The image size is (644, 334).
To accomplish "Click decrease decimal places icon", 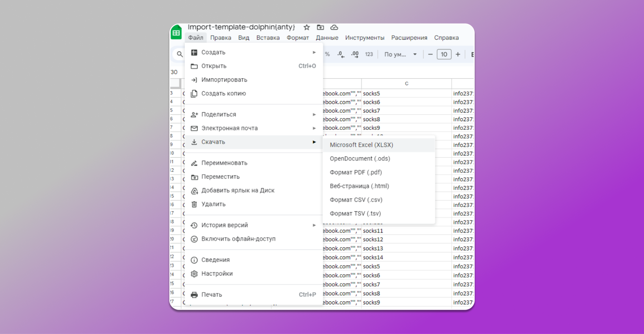I will [341, 54].
